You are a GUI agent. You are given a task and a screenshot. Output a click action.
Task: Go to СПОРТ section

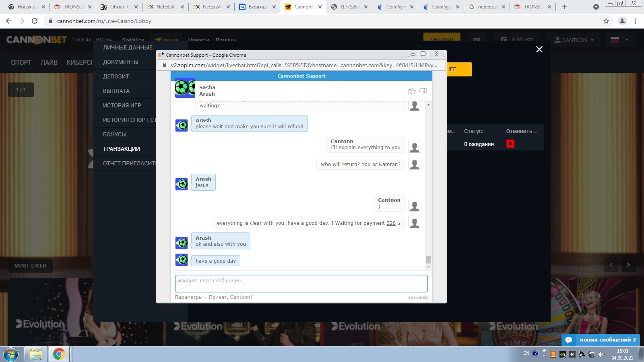pyautogui.click(x=21, y=62)
